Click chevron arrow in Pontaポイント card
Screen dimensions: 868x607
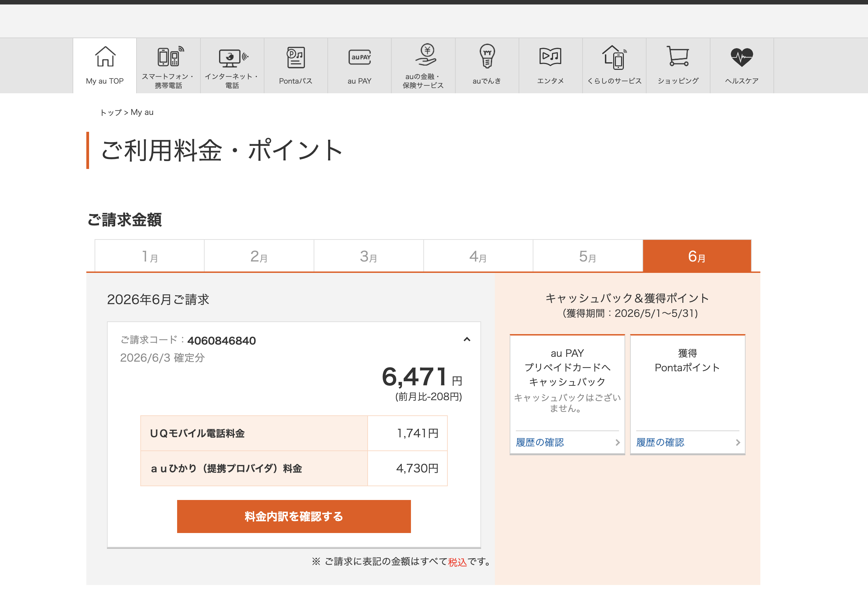point(738,442)
